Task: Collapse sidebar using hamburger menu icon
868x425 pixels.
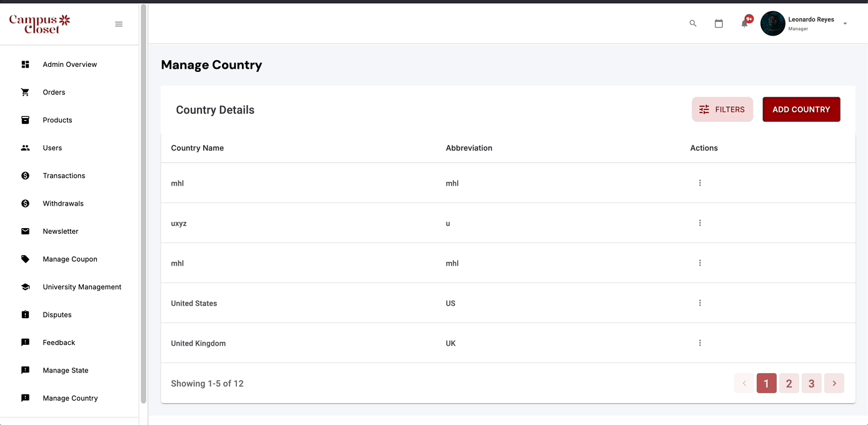Action: click(119, 24)
